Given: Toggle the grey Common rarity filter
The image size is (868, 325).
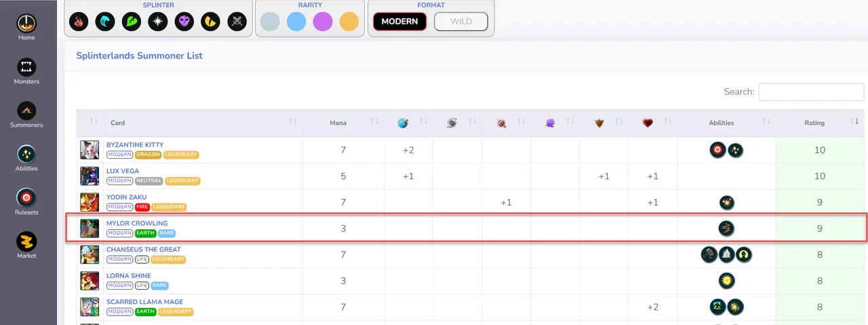Looking at the screenshot, I should point(270,22).
